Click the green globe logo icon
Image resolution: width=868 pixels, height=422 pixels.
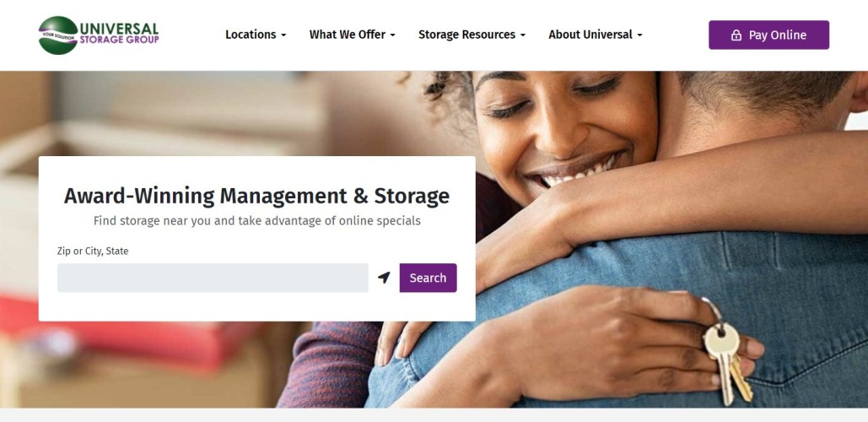[x=58, y=35]
